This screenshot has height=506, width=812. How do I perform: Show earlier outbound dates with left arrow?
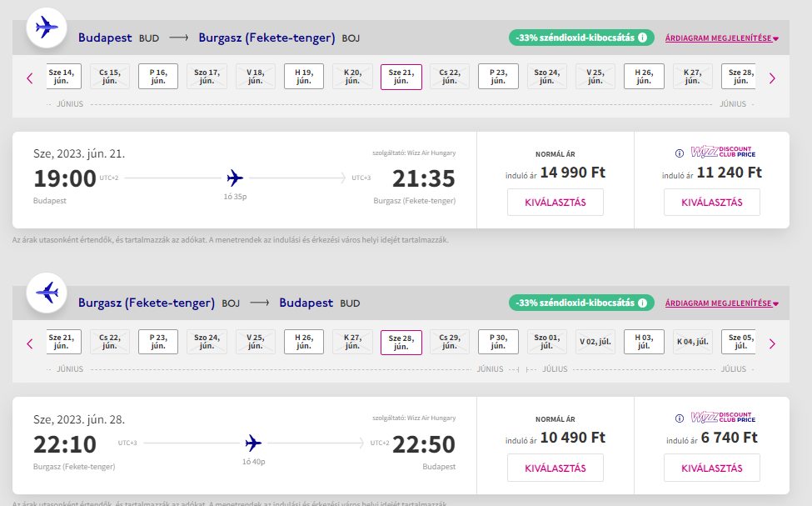29,78
